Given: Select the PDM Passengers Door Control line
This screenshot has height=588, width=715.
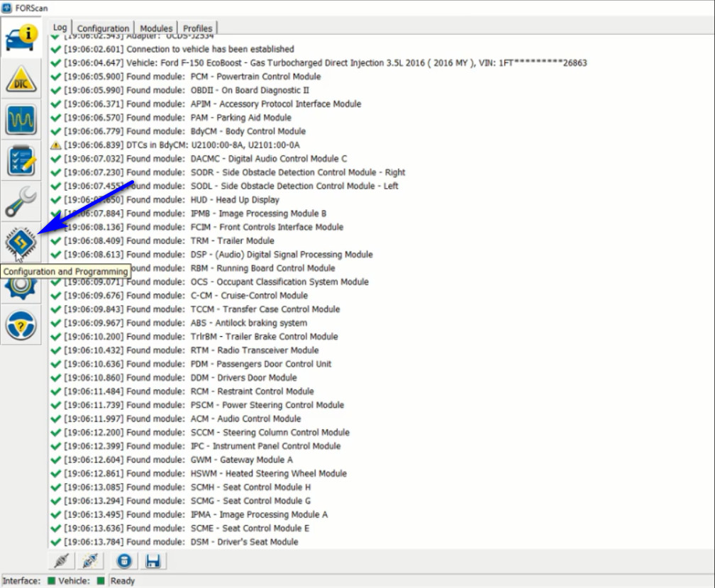Looking at the screenshot, I should 191,364.
